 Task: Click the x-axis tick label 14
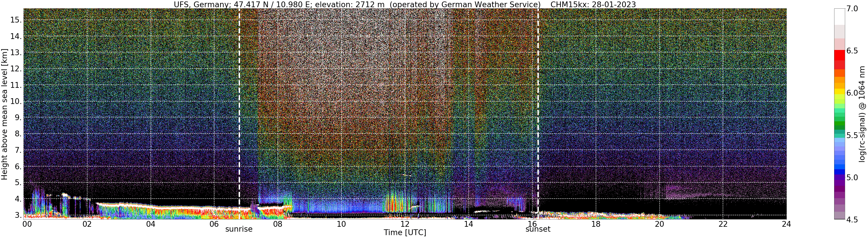click(x=468, y=224)
